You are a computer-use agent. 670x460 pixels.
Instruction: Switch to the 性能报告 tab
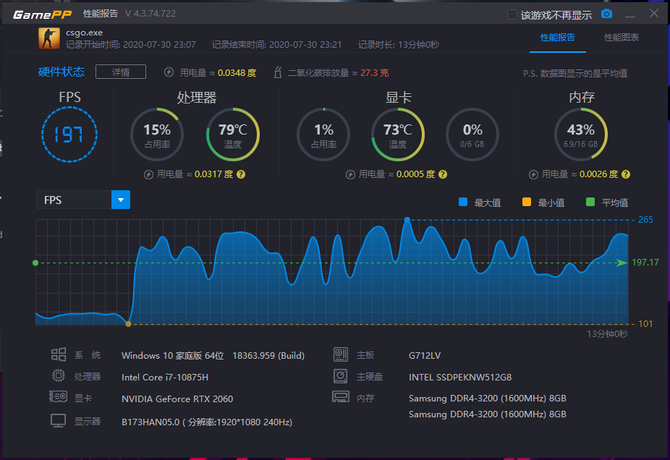click(557, 38)
